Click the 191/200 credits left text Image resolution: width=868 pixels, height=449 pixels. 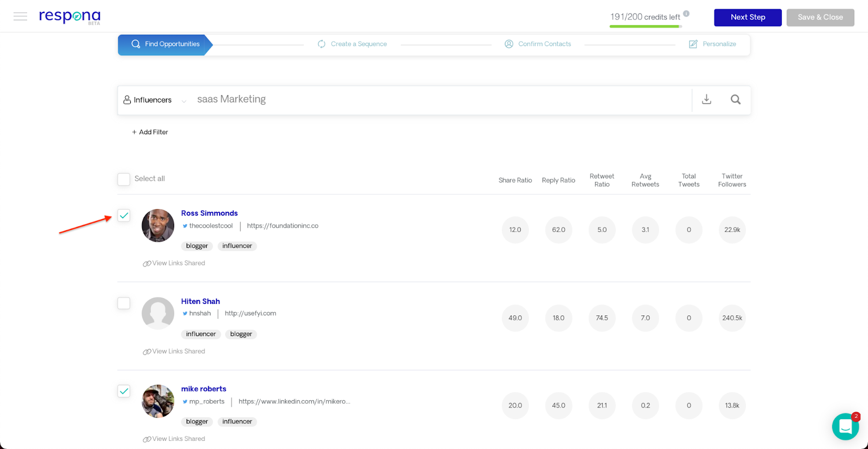pyautogui.click(x=645, y=17)
